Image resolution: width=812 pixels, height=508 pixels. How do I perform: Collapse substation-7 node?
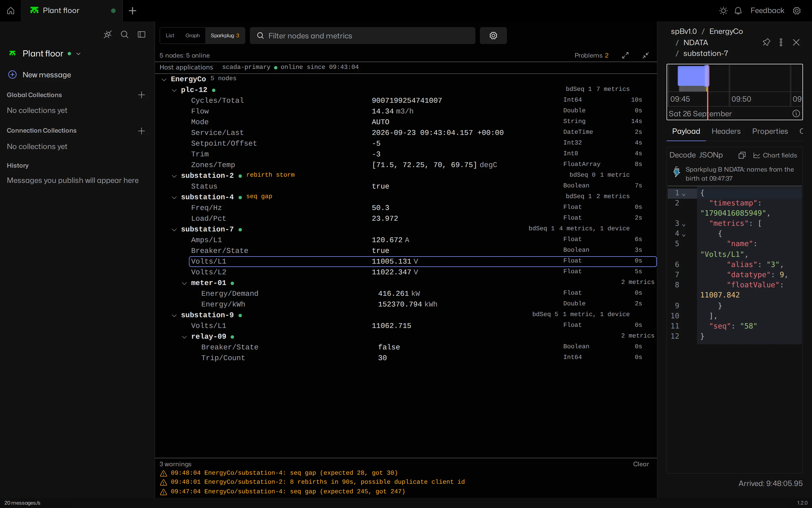(174, 230)
